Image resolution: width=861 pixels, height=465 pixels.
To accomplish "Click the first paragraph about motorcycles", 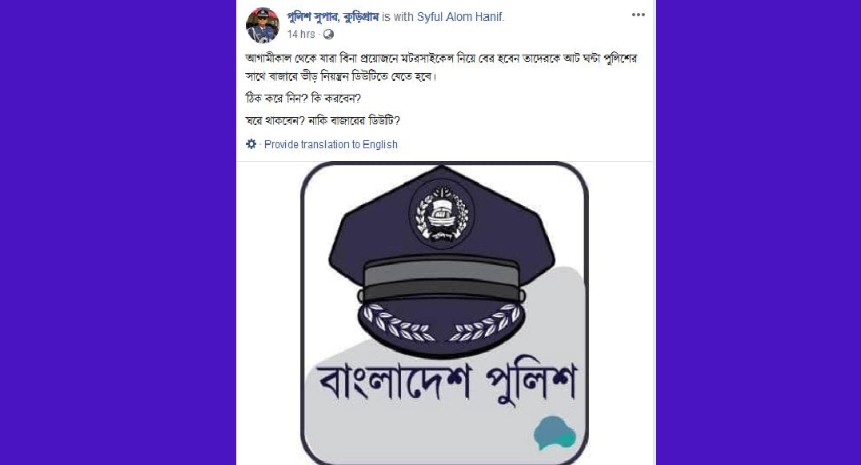I will click(441, 67).
